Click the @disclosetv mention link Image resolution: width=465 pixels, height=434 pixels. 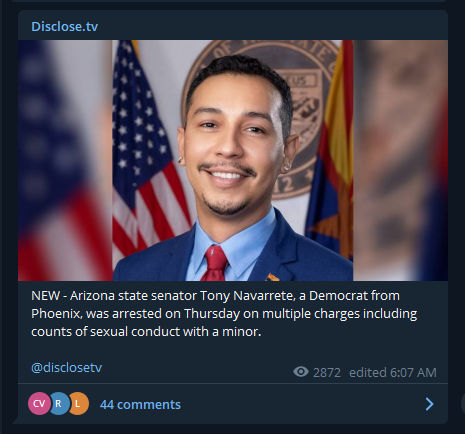click(66, 367)
